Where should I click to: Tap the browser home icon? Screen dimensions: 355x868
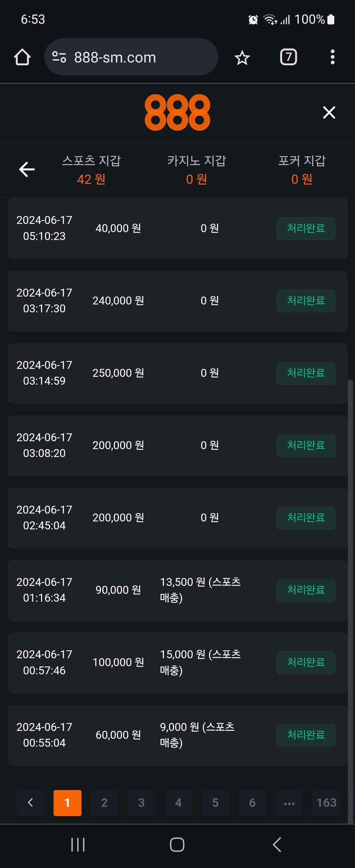pyautogui.click(x=22, y=57)
